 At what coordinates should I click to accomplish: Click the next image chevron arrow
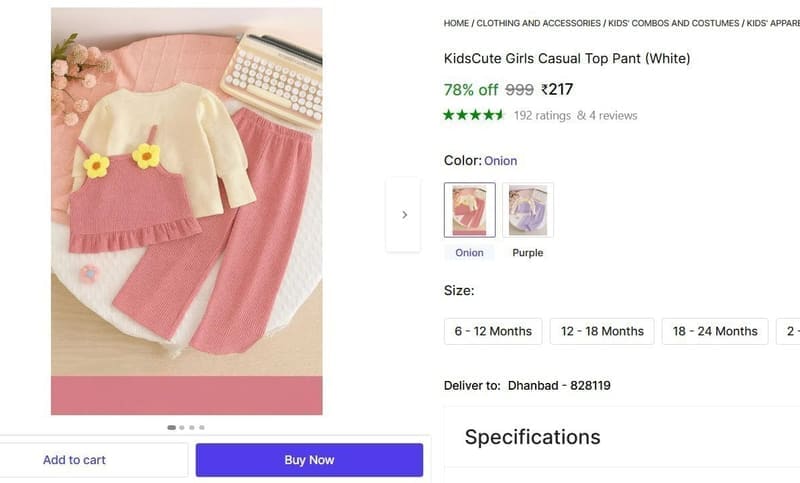pos(404,215)
